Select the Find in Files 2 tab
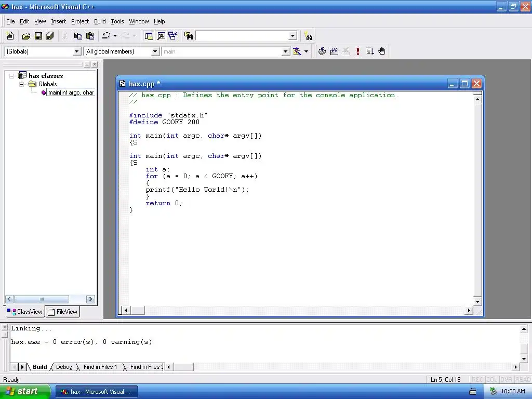This screenshot has height=399, width=532. click(x=146, y=367)
